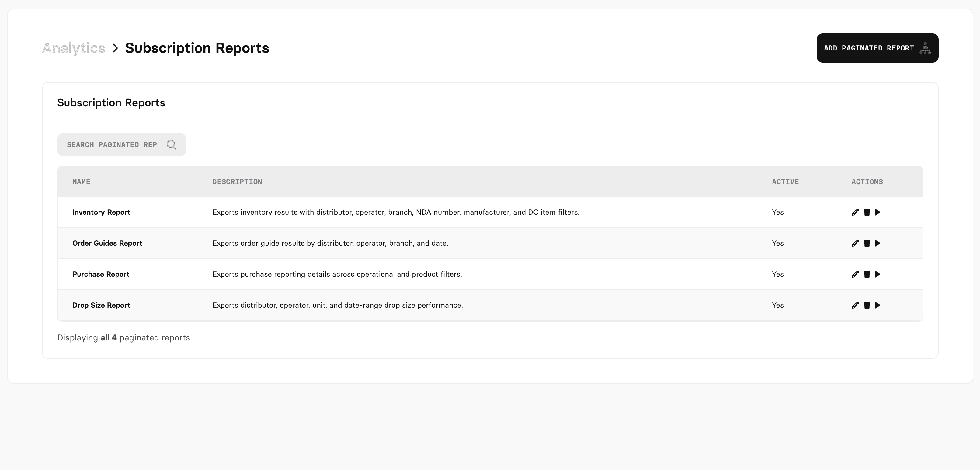Viewport: 980px width, 470px height.
Task: Click Add Paginated Report button
Action: (877, 48)
